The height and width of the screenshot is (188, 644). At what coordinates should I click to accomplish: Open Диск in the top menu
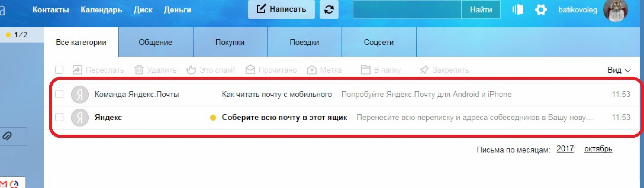[x=143, y=10]
